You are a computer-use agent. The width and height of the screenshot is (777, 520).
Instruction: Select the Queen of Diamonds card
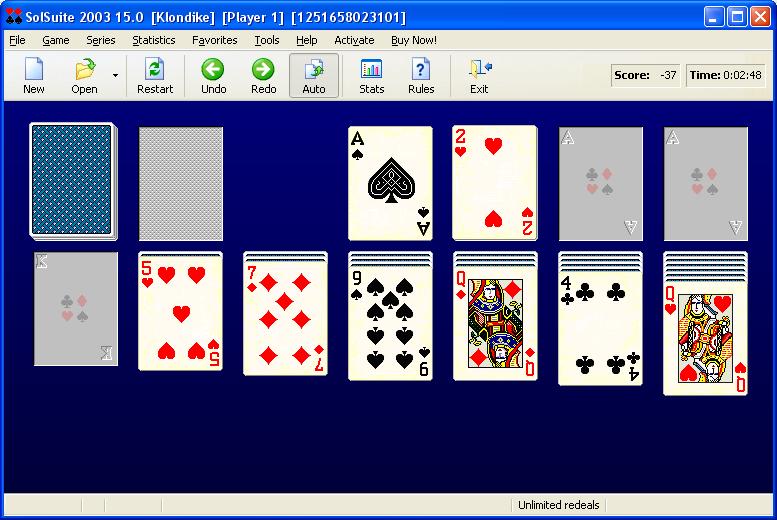(x=495, y=324)
